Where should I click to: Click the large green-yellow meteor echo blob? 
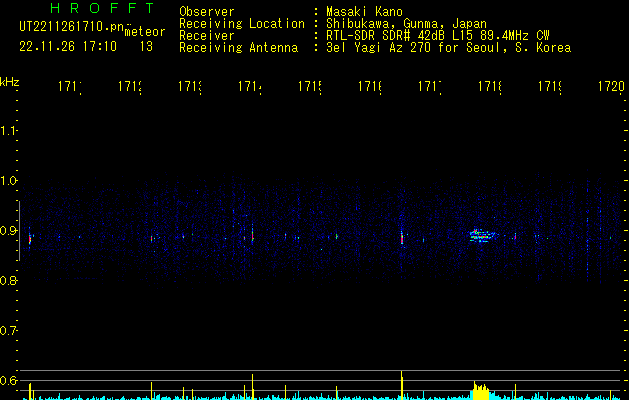(482, 236)
